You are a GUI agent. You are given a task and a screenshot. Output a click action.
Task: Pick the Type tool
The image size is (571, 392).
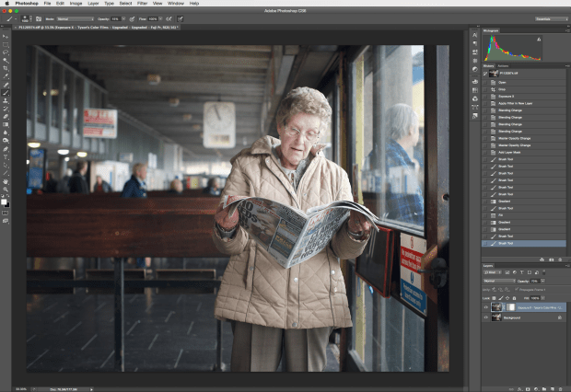click(x=6, y=156)
